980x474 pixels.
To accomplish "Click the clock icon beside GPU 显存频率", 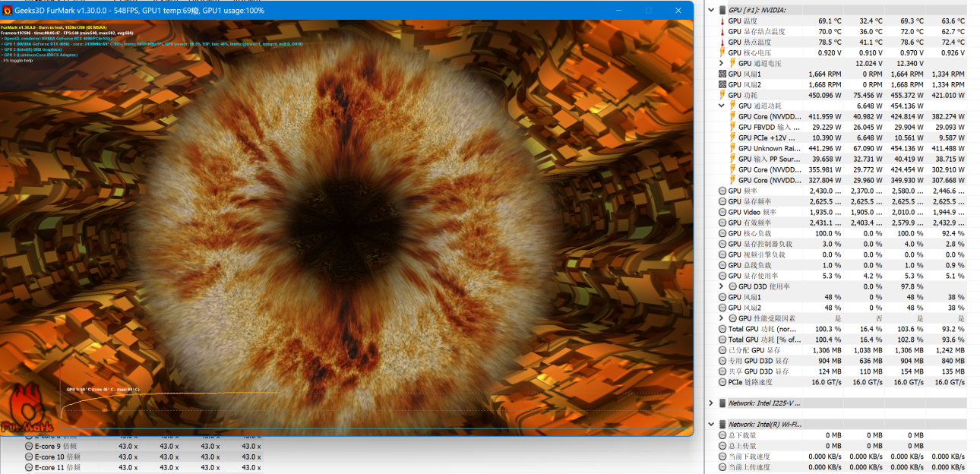I will (722, 202).
